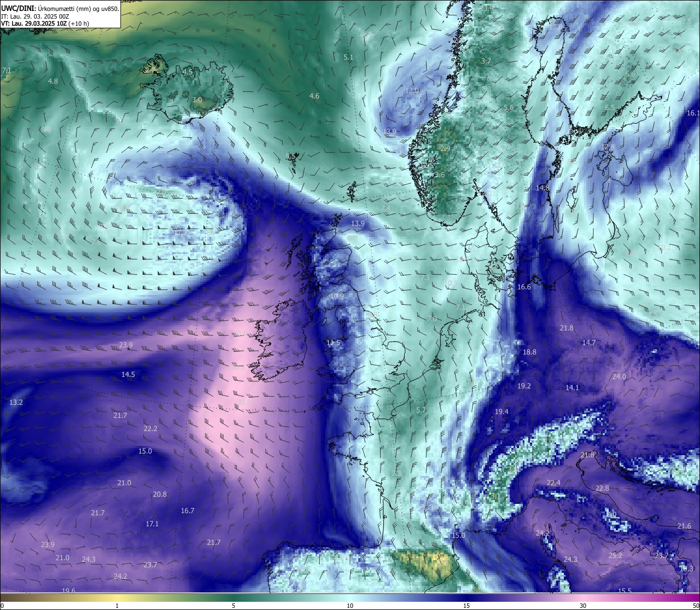Click the 10.9 value over Britain

[x=337, y=296]
